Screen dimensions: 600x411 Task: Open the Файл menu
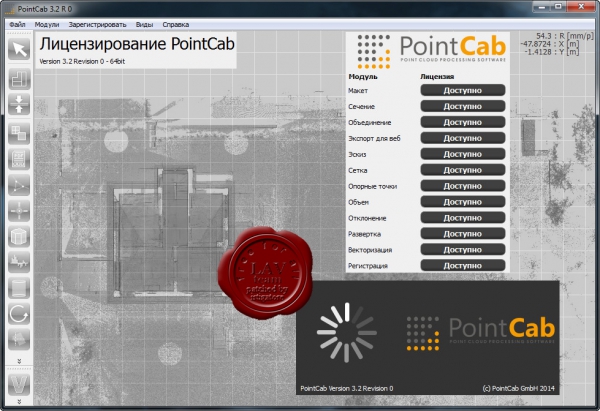point(17,24)
